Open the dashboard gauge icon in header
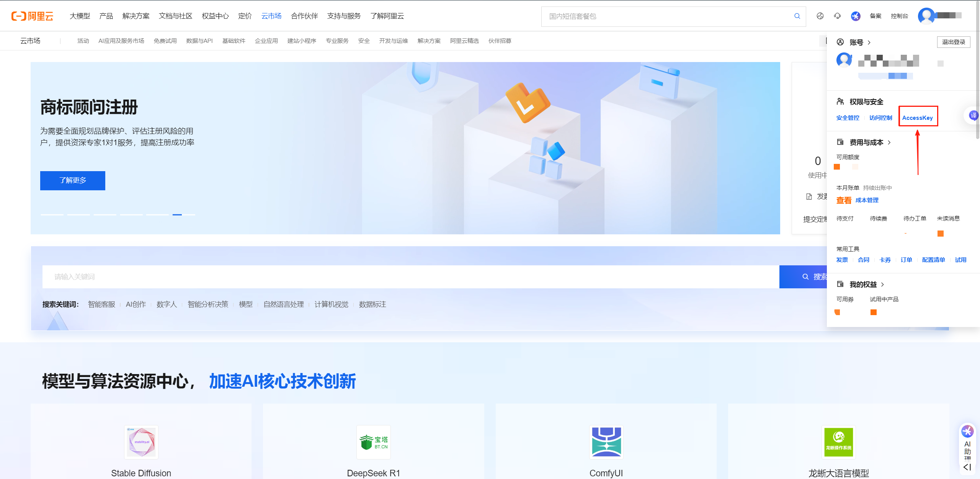 coord(820,16)
